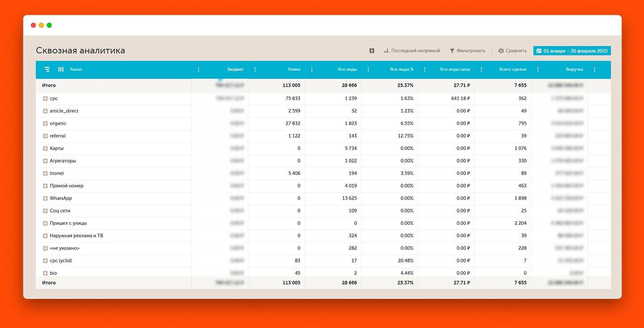Open the Последний непрямой attribution dropdown
The width and height of the screenshot is (644, 328).
click(411, 51)
